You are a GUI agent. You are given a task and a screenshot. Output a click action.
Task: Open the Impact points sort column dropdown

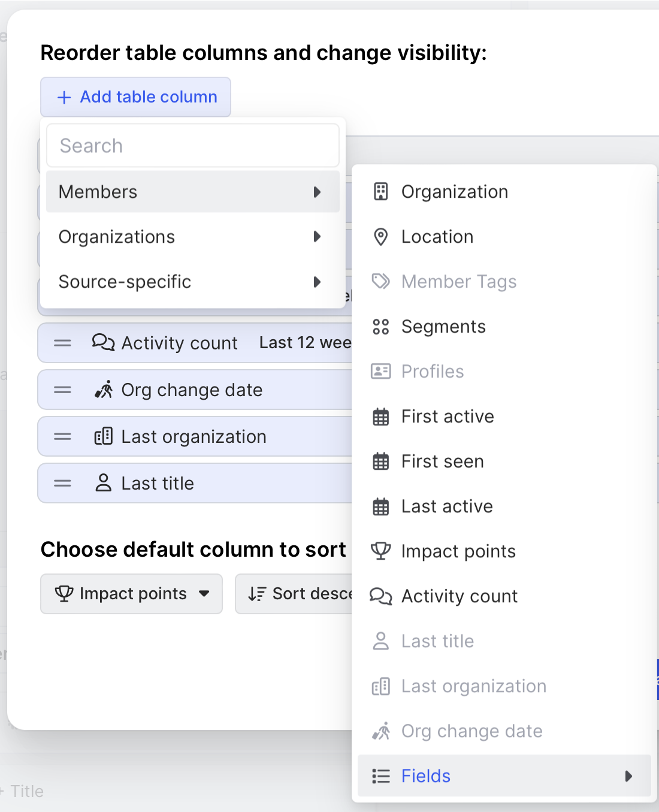point(132,594)
